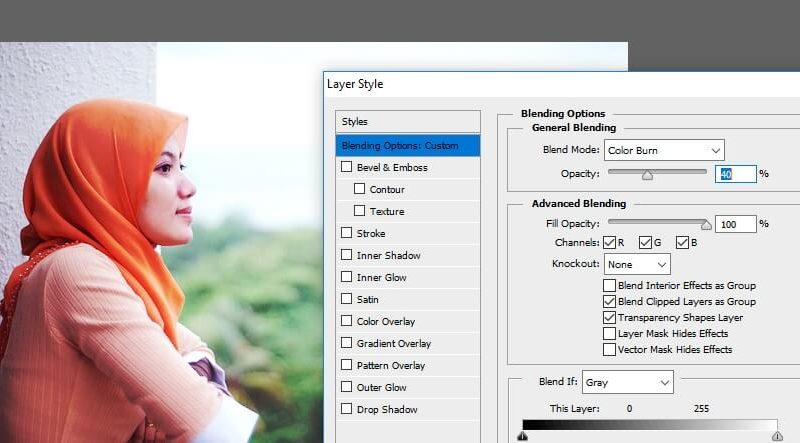Turn on the Inner Shadow checkbox
Viewport: 800px width, 443px height.
346,255
